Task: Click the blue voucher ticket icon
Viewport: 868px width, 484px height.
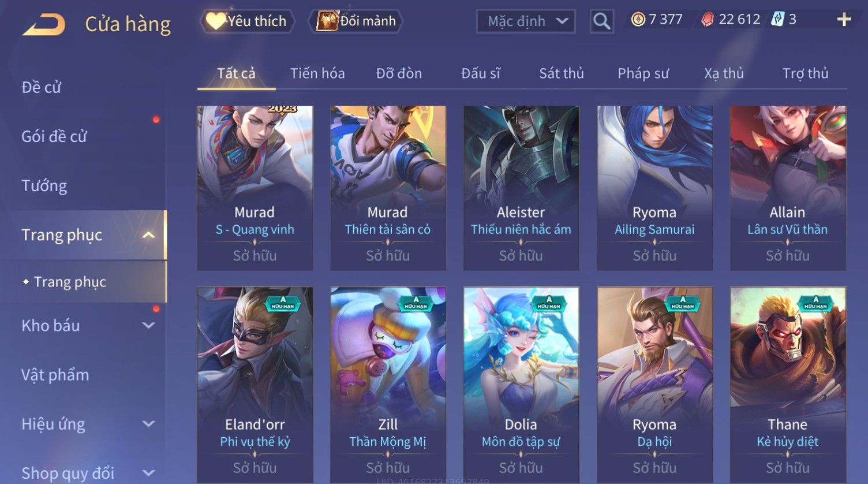Action: click(778, 20)
